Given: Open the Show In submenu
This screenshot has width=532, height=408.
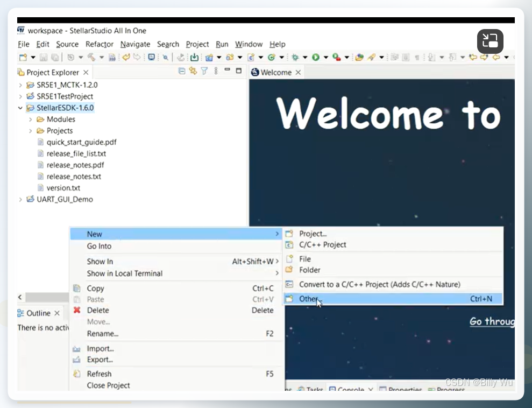Looking at the screenshot, I should click(176, 262).
